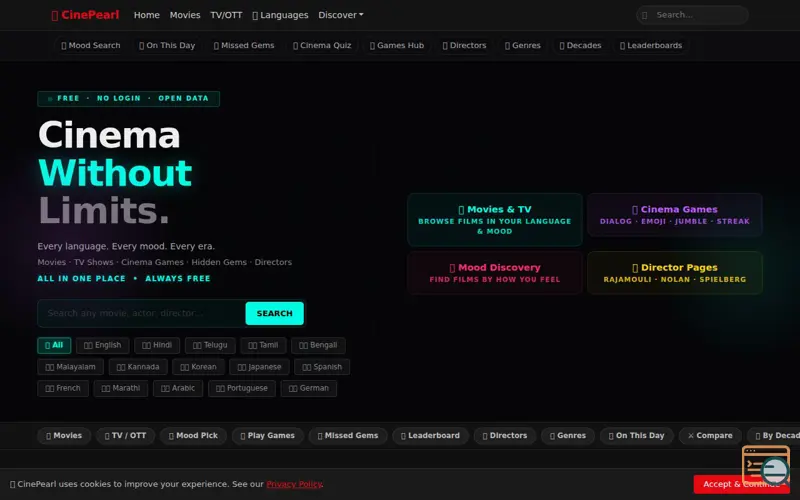The image size is (800, 500).
Task: Select the Portuguese language chip
Action: (242, 388)
